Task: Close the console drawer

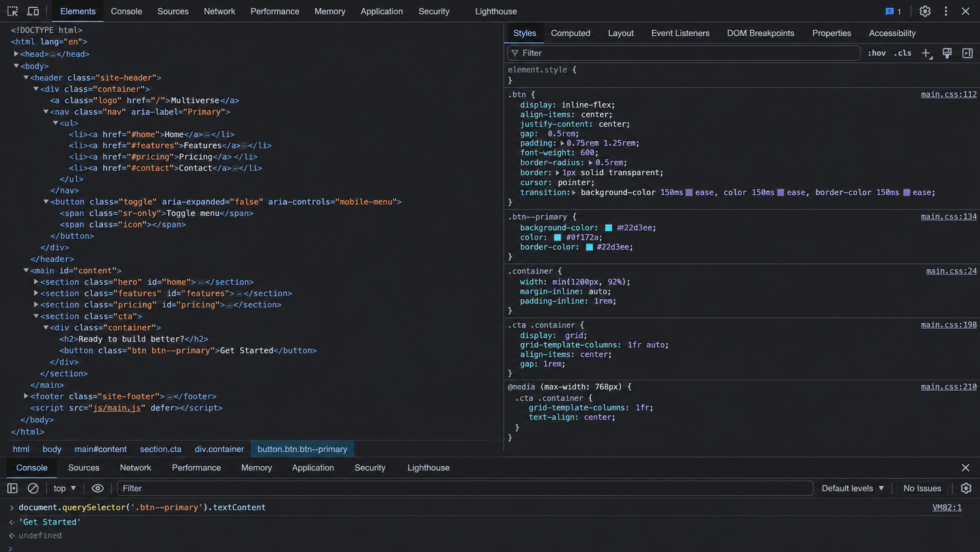Action: [965, 468]
